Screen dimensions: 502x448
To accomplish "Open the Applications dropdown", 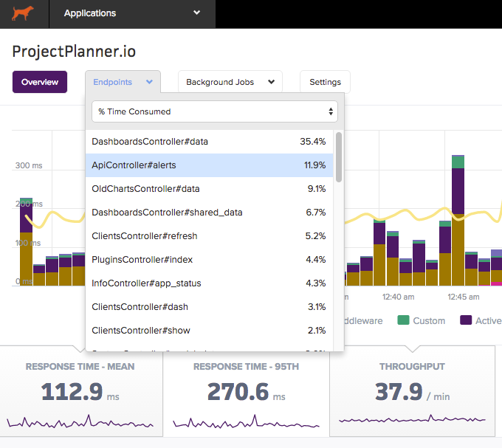I will [x=132, y=14].
